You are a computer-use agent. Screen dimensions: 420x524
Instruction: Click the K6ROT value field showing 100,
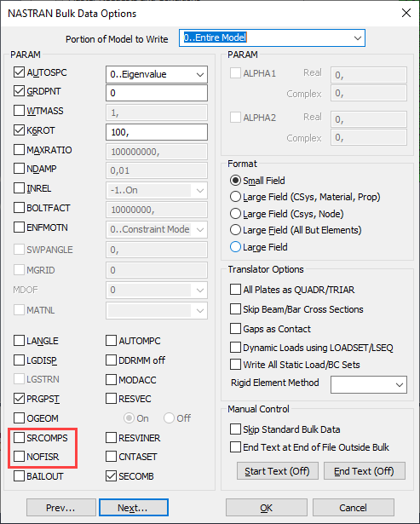(157, 132)
